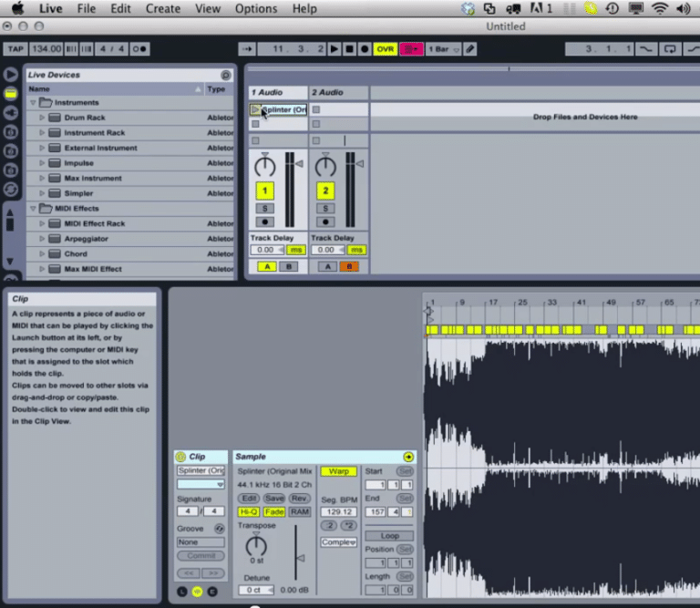Viewport: 700px width, 608px height.
Task: Click the sample Edit button
Action: click(249, 499)
